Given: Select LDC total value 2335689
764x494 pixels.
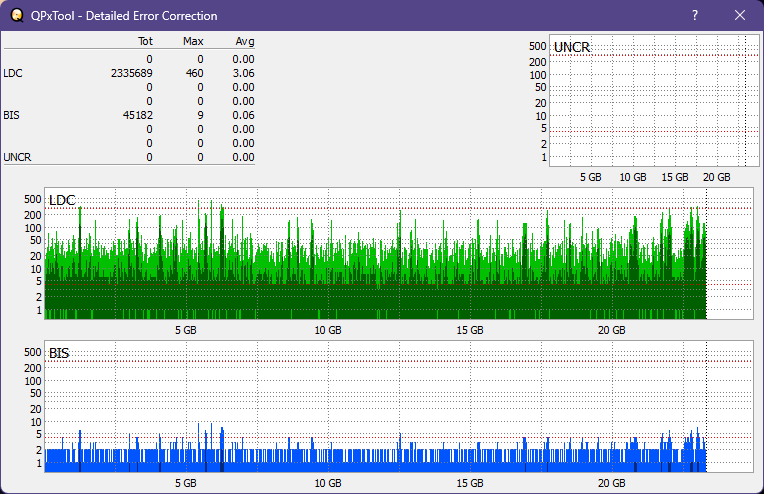Looking at the screenshot, I should pyautogui.click(x=132, y=73).
